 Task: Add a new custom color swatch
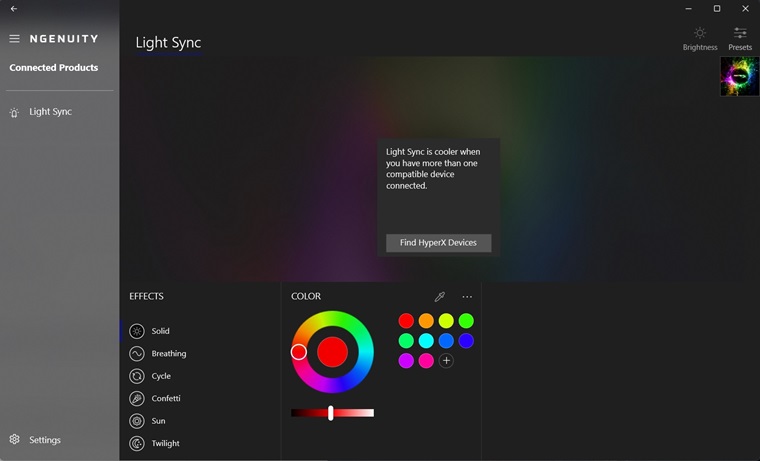[446, 361]
